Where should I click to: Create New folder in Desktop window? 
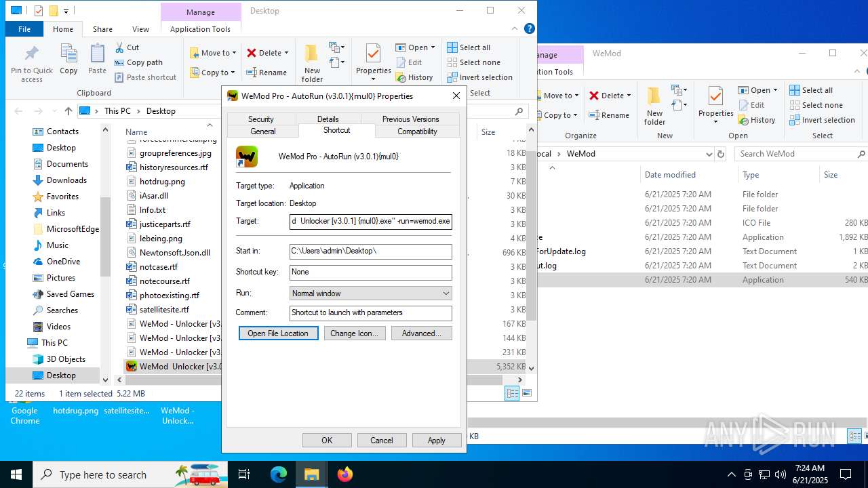click(x=312, y=63)
